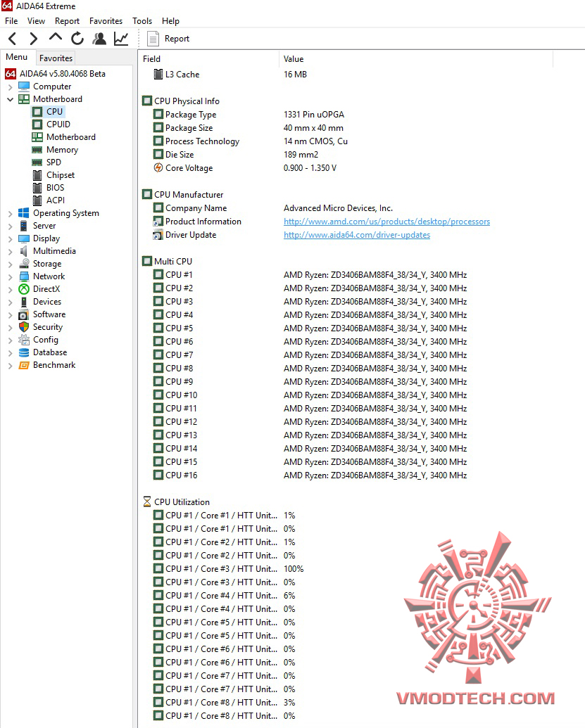Click the Report document icon in toolbar

coord(152,39)
